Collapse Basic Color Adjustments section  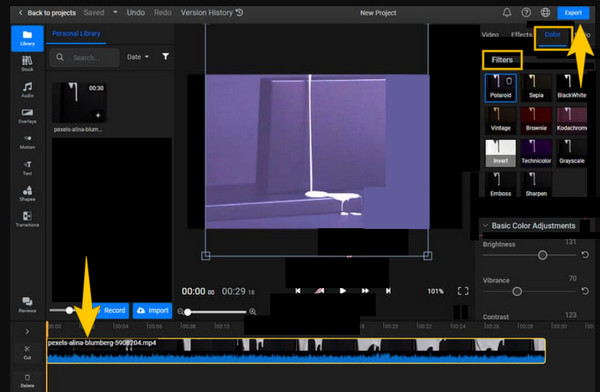coord(485,225)
